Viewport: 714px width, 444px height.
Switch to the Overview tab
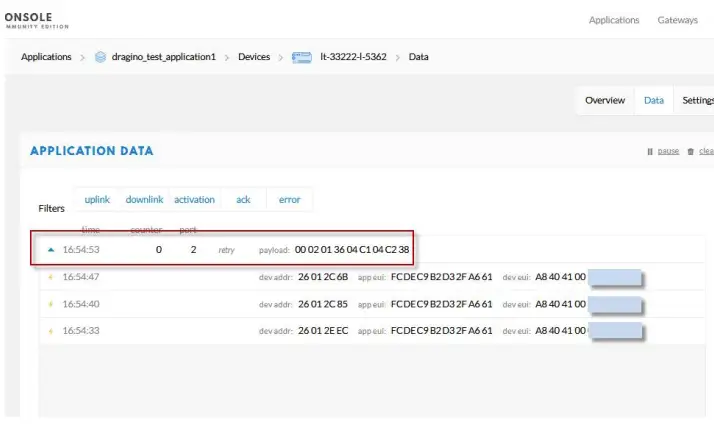[605, 100]
